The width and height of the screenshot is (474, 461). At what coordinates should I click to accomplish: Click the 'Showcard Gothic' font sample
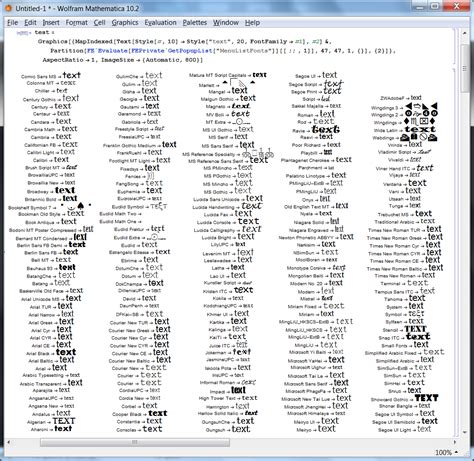pyautogui.click(x=405, y=398)
